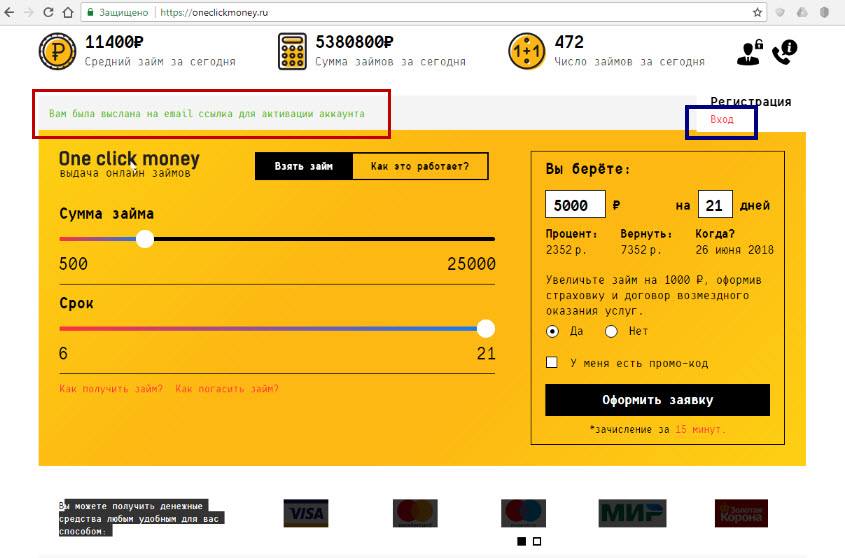
Task: Click the 'Оформить заявку' button
Action: click(x=657, y=400)
